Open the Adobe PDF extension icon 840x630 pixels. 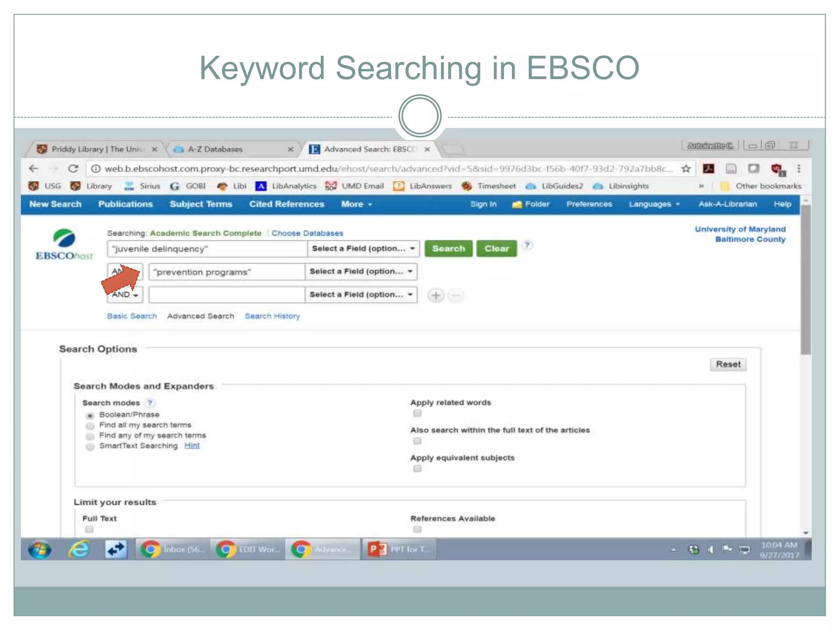708,169
